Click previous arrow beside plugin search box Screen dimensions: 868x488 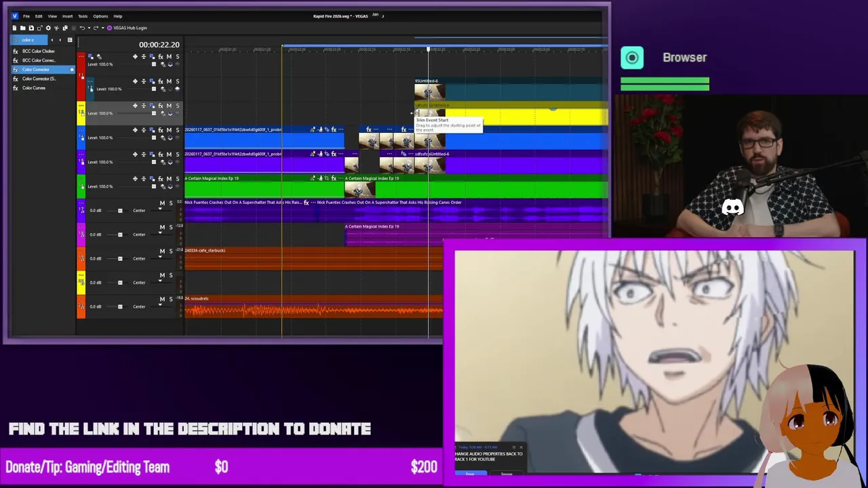pos(52,40)
